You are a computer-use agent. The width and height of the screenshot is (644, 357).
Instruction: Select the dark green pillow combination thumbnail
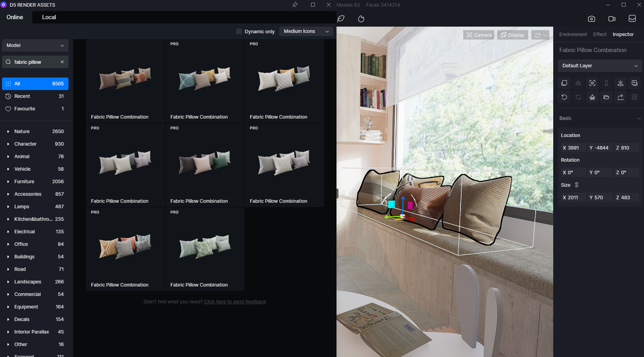coord(205,165)
